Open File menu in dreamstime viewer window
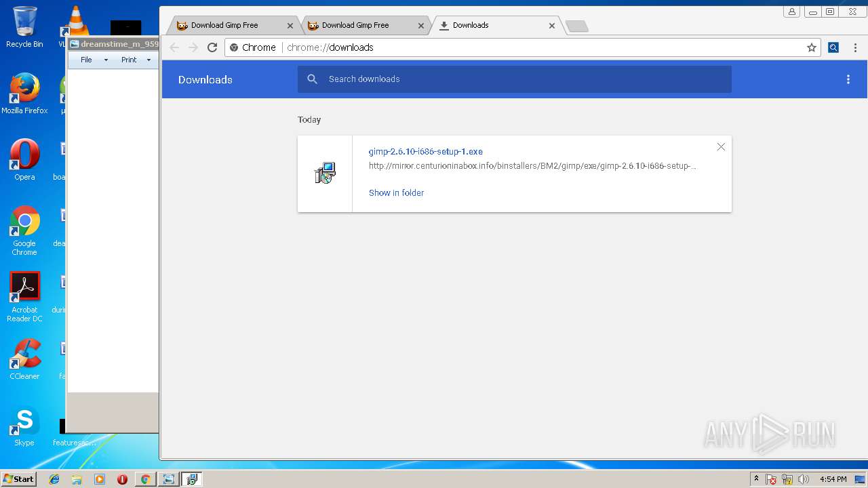The width and height of the screenshot is (868, 488). pyautogui.click(x=86, y=60)
